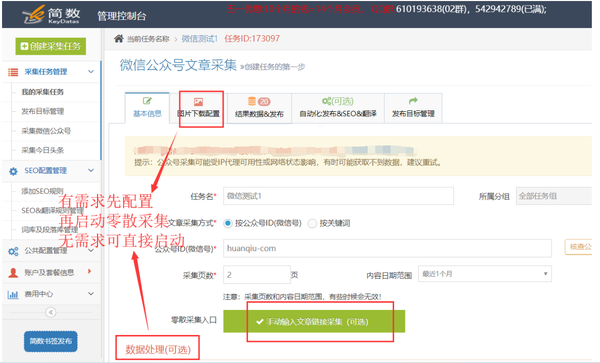
Task: Open 我的采集任务 in sidebar
Action: point(42,92)
